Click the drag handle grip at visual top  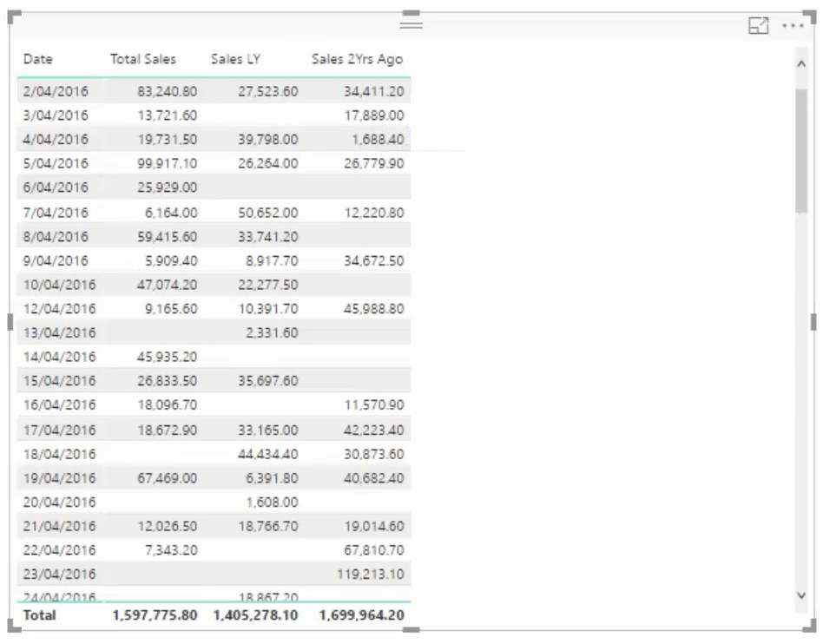coord(411,24)
